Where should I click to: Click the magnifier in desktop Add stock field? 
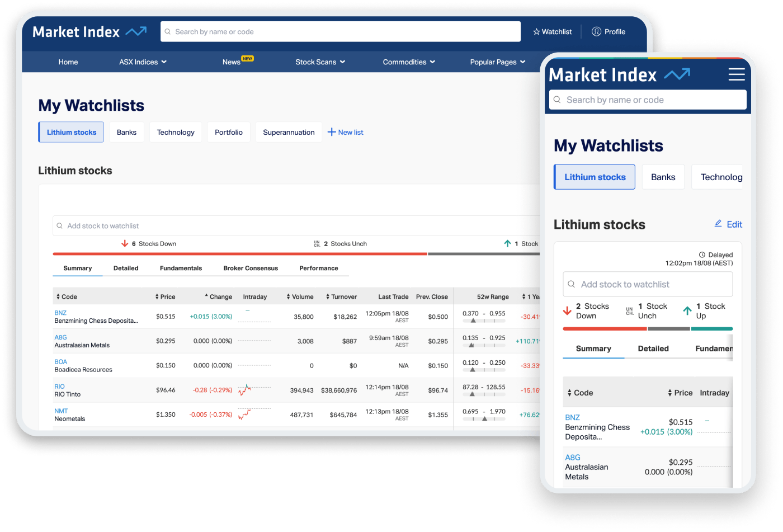(x=59, y=226)
